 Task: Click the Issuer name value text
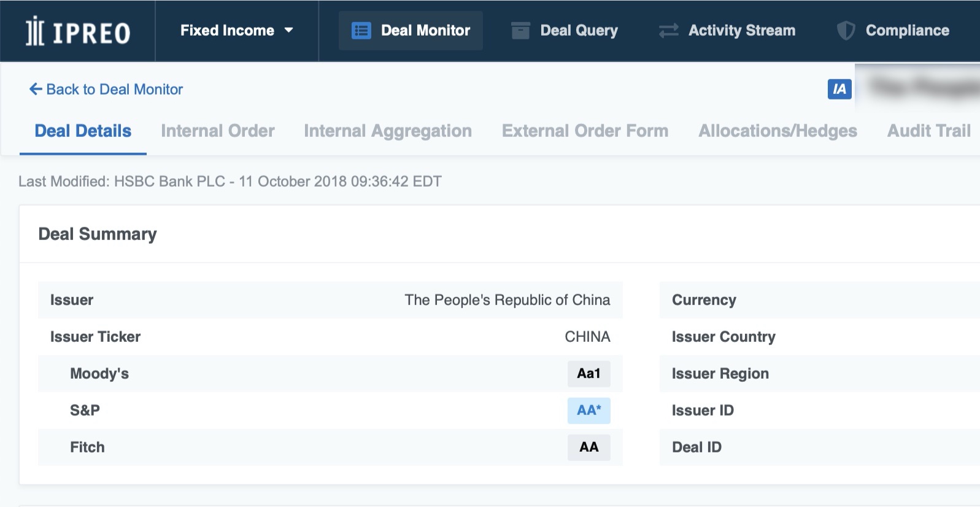click(x=507, y=300)
